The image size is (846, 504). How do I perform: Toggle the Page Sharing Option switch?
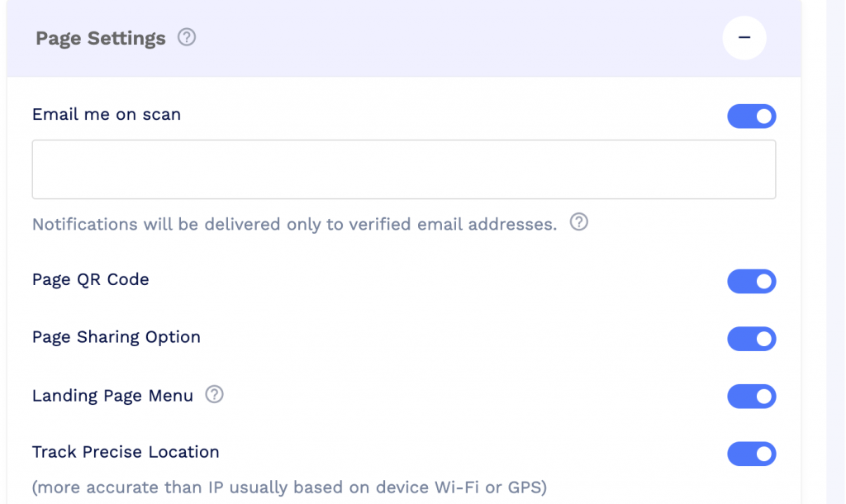752,338
